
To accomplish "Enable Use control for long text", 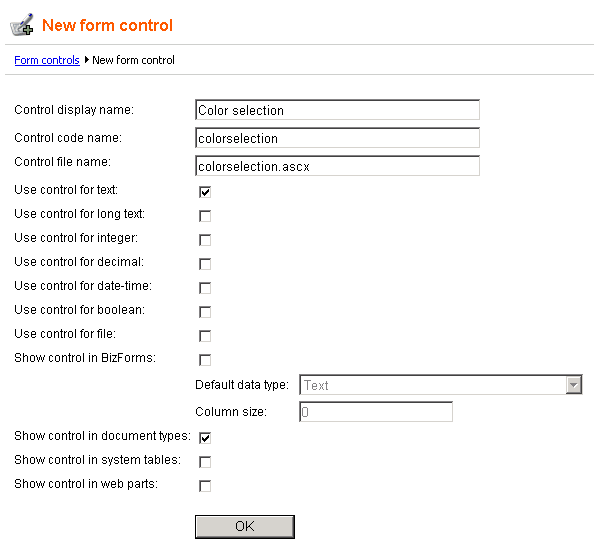I will [205, 216].
